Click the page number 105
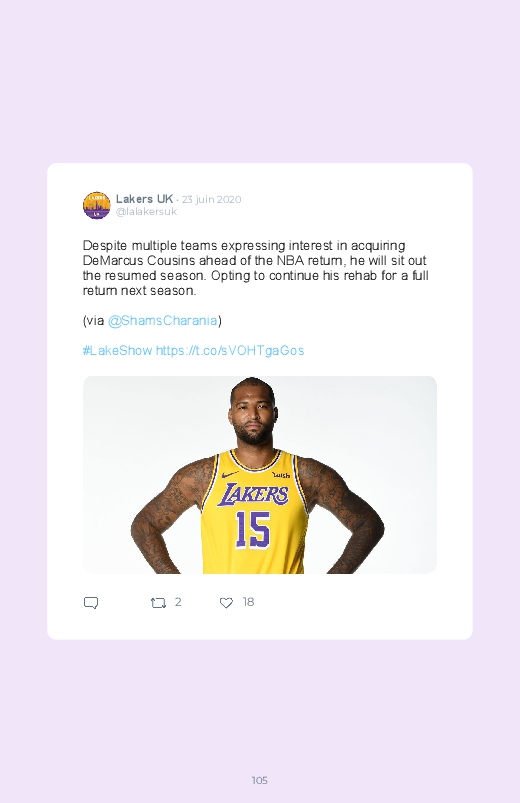Screen dimensions: 520x803 tap(260, 780)
